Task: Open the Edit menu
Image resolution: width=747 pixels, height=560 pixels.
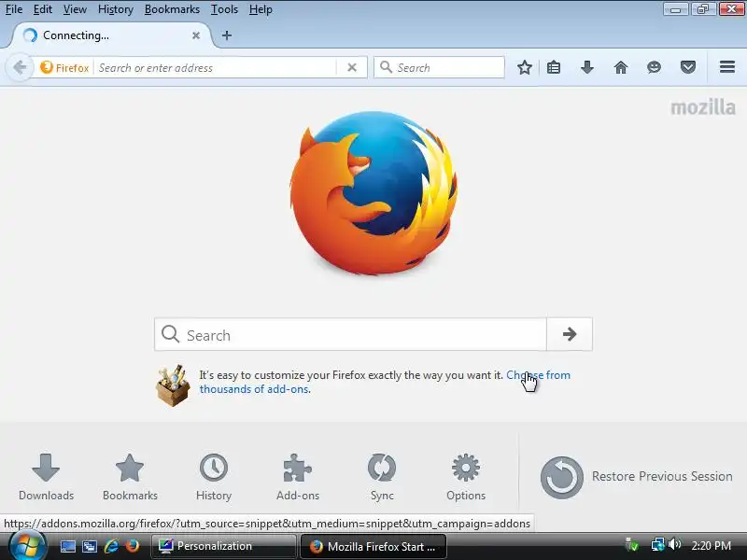Action: point(42,9)
